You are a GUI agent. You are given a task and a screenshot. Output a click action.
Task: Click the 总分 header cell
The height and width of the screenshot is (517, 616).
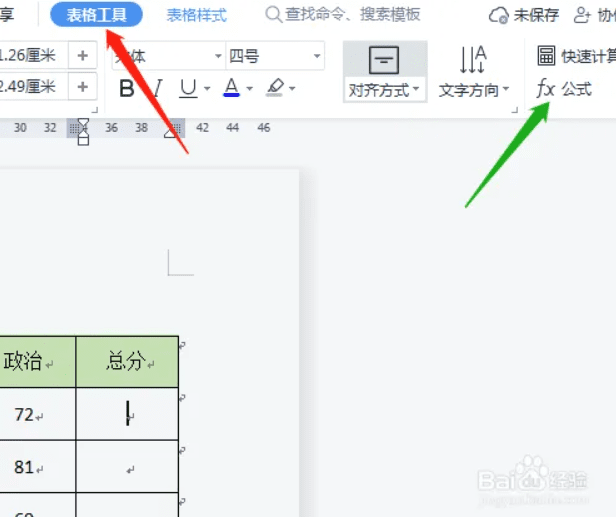click(127, 361)
